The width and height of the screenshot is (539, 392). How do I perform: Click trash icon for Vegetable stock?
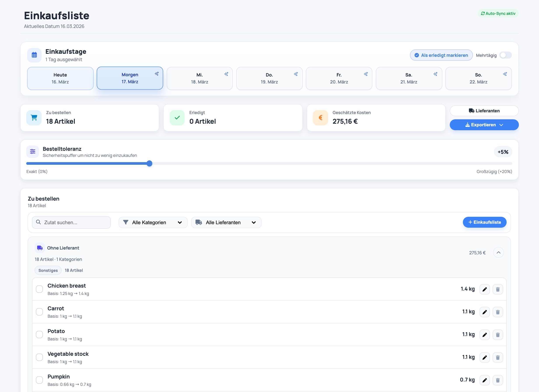click(x=498, y=357)
